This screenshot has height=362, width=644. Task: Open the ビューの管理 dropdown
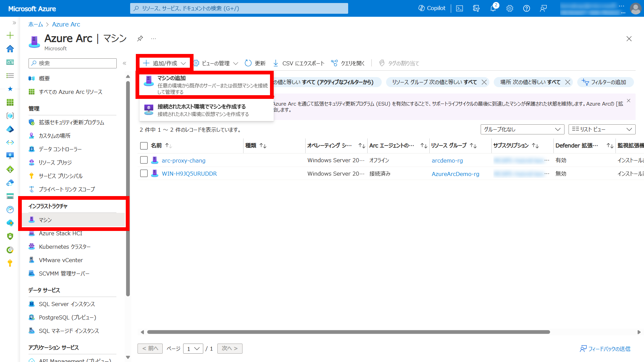pos(216,63)
